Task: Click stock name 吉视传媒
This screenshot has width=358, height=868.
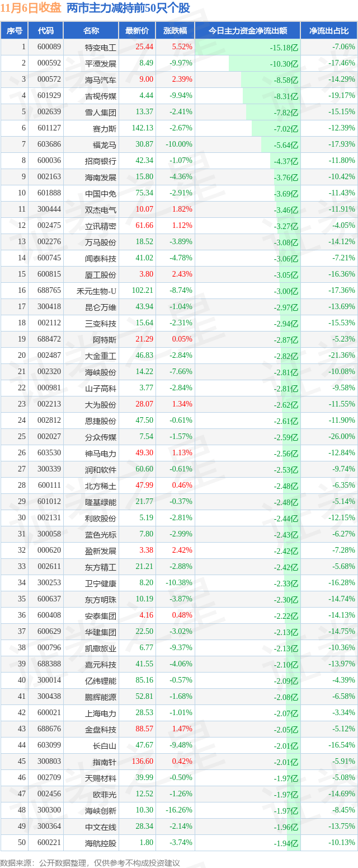Action: [x=101, y=96]
